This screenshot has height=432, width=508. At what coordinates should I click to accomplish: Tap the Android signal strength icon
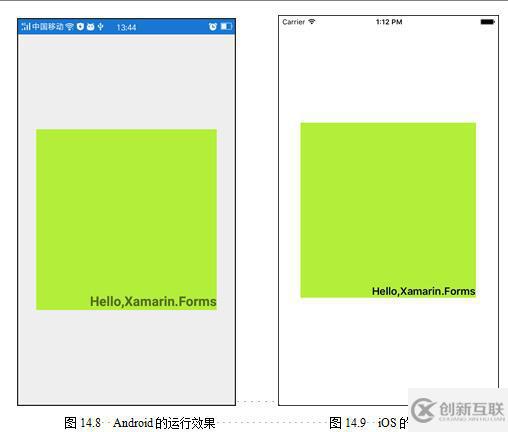26,26
